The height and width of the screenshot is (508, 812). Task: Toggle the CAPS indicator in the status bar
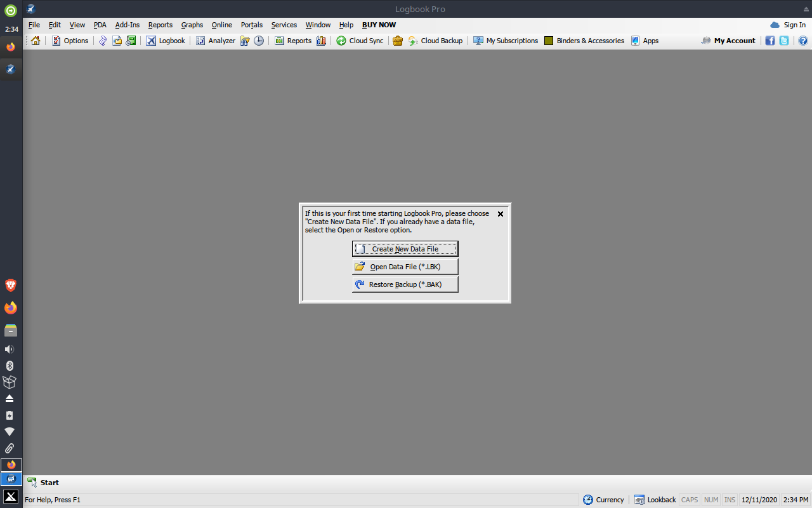(x=689, y=500)
